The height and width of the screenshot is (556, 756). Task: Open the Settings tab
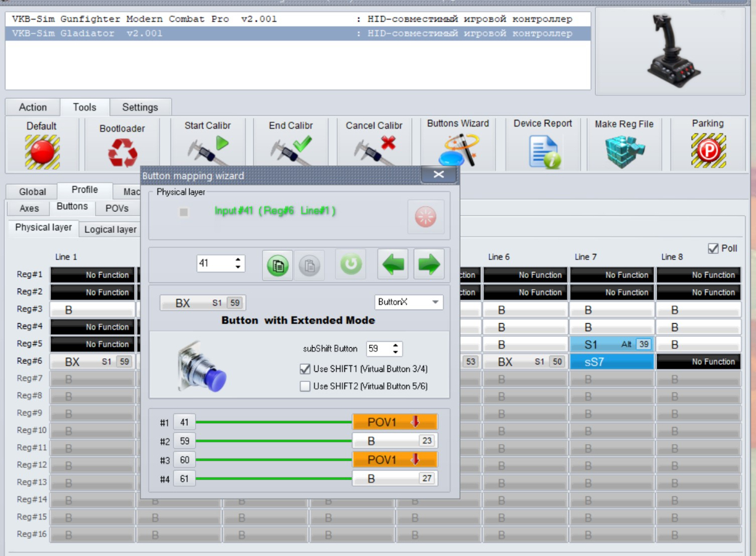(140, 107)
